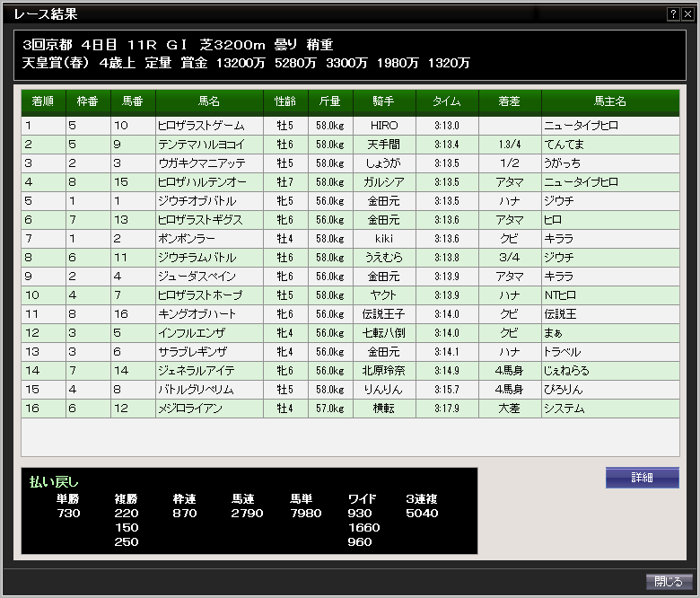Viewport: 700px width, 598px height.
Task: Click jockey 伝説王子 cell
Action: click(384, 314)
